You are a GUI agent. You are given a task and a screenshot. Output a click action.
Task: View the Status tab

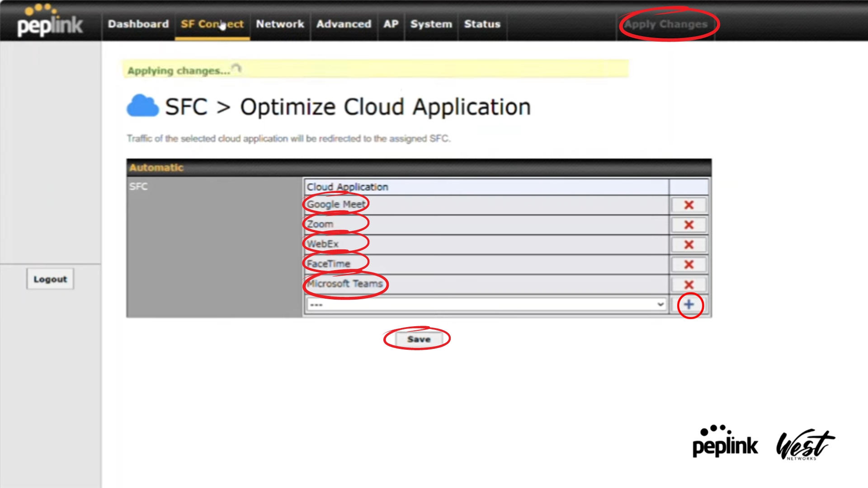[482, 24]
